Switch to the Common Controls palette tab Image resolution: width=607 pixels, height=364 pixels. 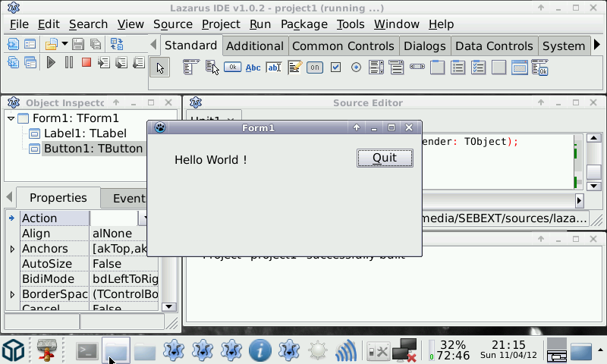[342, 45]
